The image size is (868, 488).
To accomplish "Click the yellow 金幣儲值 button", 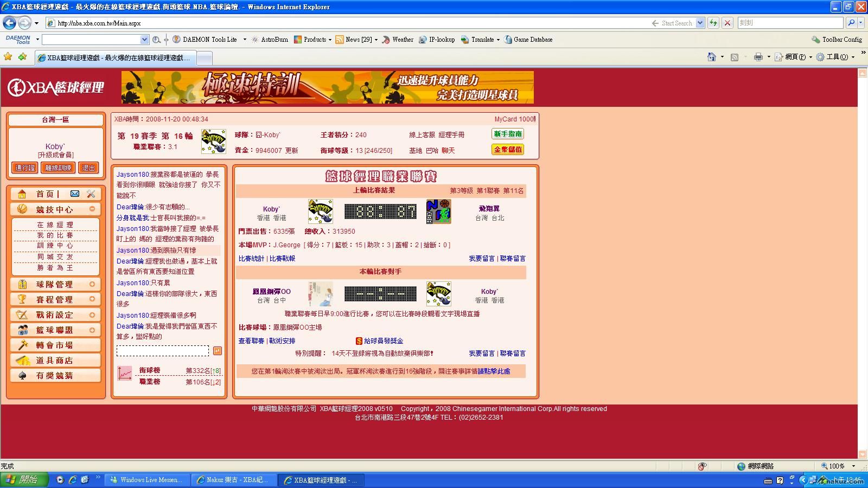I will [508, 150].
